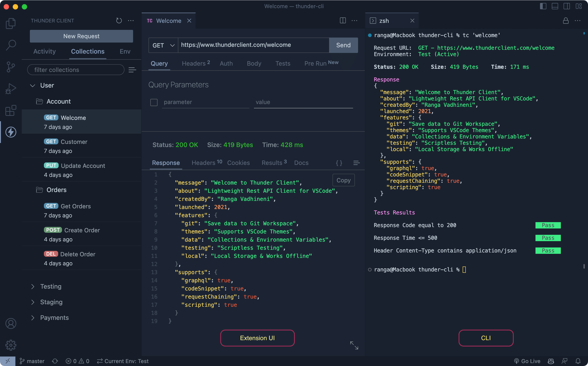Image resolution: width=588 pixels, height=366 pixels.
Task: Click the New Request button
Action: click(x=81, y=36)
